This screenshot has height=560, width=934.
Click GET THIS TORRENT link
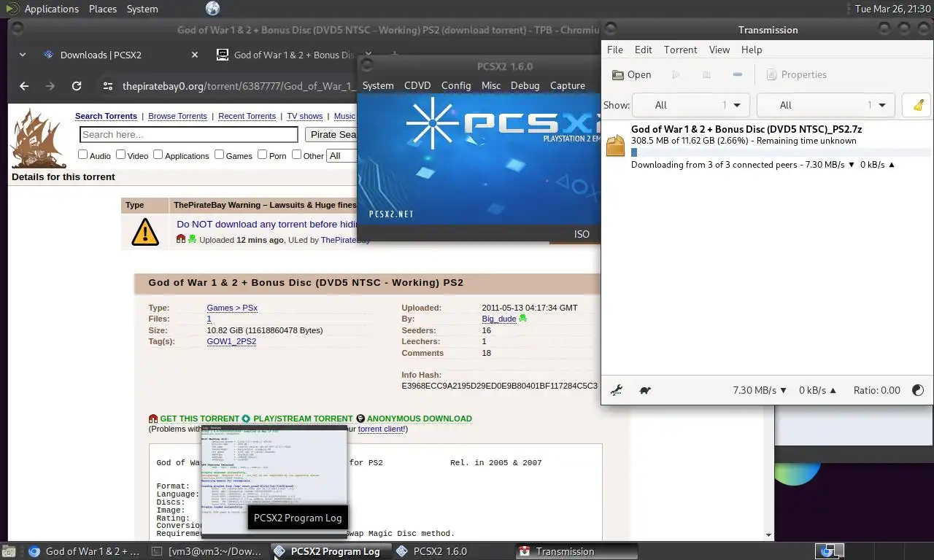199,419
